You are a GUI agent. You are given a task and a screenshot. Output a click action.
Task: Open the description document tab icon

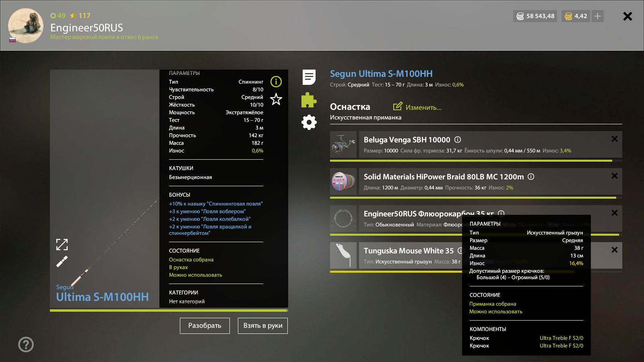pyautogui.click(x=309, y=77)
